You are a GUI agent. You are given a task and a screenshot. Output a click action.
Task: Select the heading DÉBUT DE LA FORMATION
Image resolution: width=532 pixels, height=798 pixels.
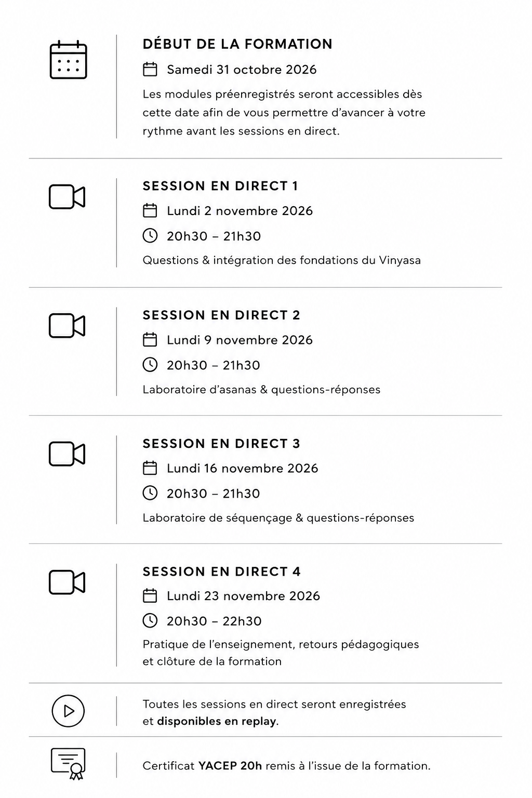tap(237, 44)
